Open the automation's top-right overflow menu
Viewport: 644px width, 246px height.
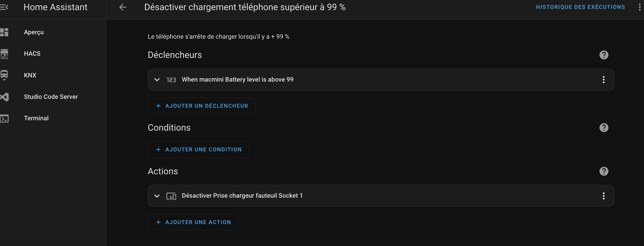coord(640,7)
